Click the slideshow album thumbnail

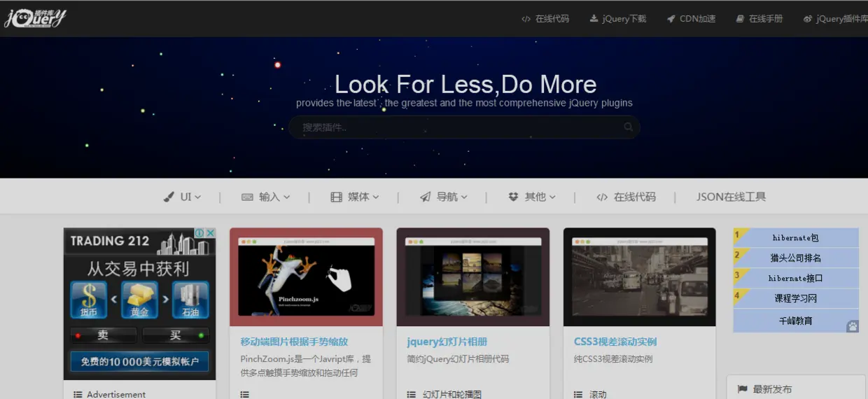tap(472, 277)
